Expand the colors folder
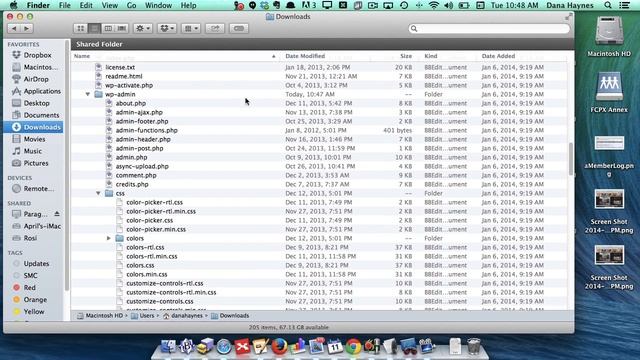 pos(109,238)
